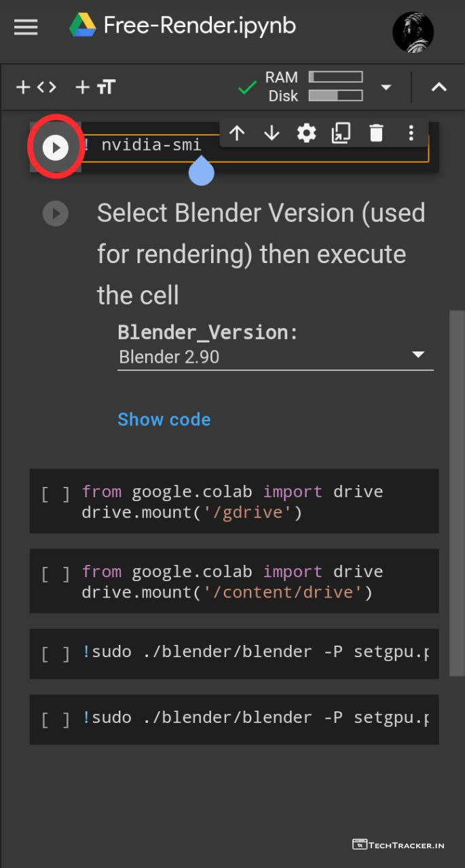
Task: Mirror cell in tab icon
Action: click(341, 133)
